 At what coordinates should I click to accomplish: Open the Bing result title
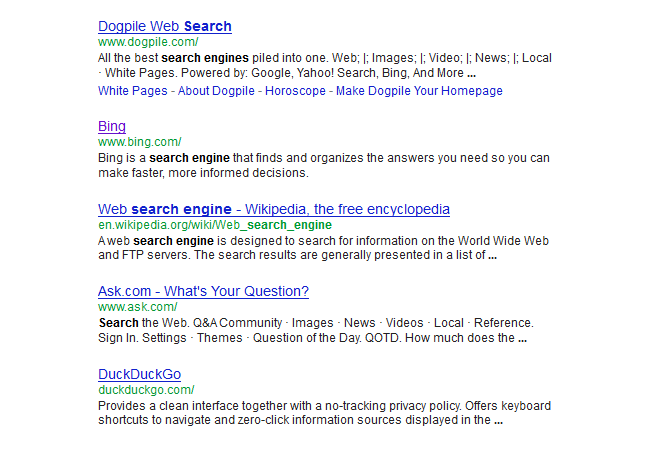click(x=112, y=126)
